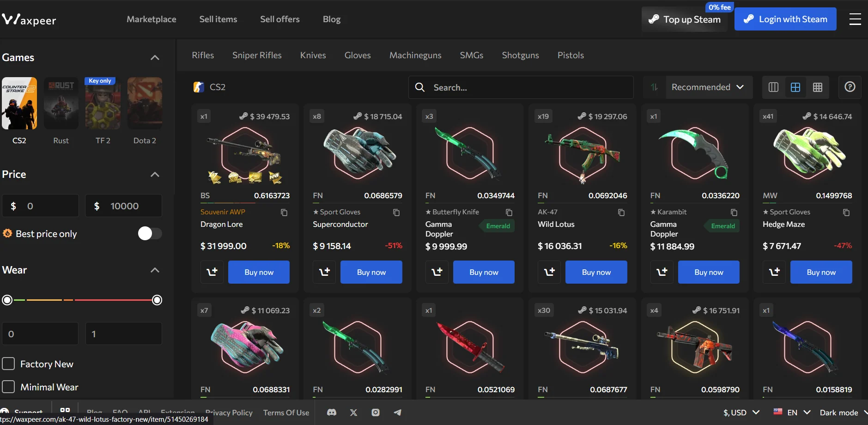This screenshot has width=868, height=425.
Task: Switch to the single-column layout view icon
Action: point(773,87)
